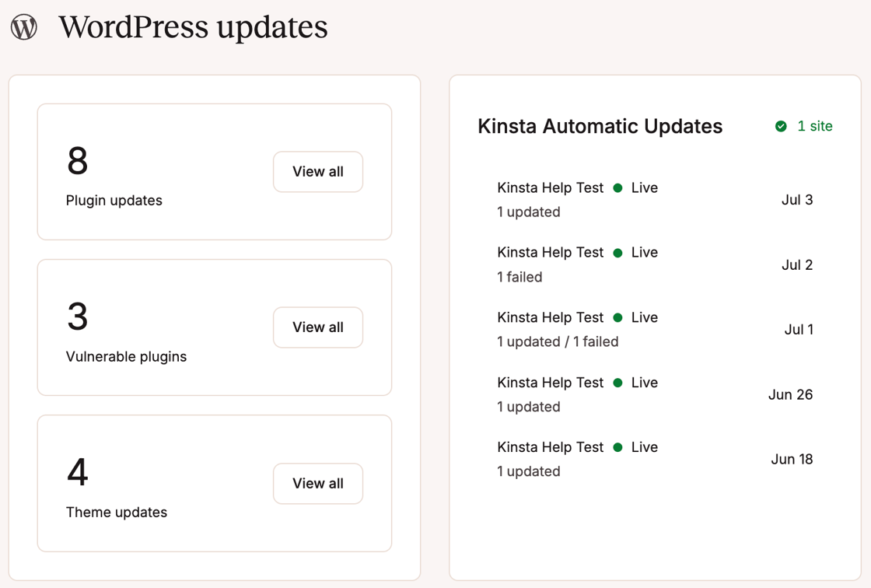Click the WordPress logo icon
871x588 pixels.
click(x=24, y=26)
